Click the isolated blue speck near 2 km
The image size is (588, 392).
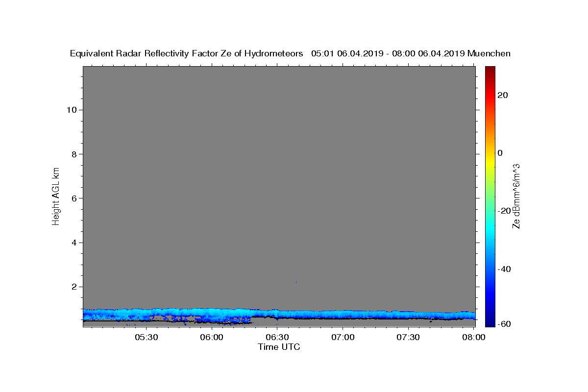point(296,282)
